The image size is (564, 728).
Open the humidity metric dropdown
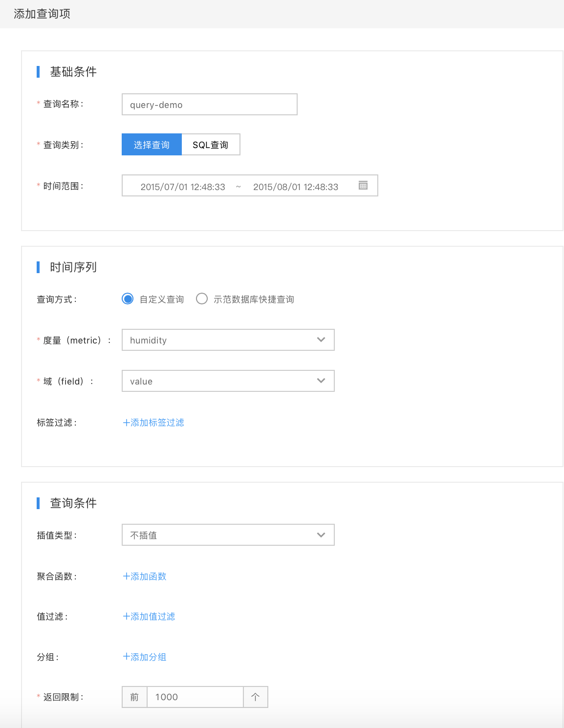pyautogui.click(x=228, y=340)
